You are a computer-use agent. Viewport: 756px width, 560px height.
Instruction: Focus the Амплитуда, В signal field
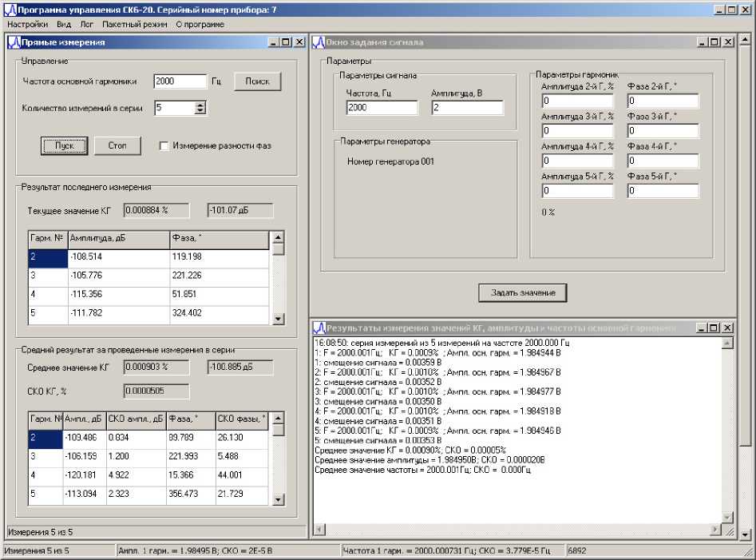[467, 108]
